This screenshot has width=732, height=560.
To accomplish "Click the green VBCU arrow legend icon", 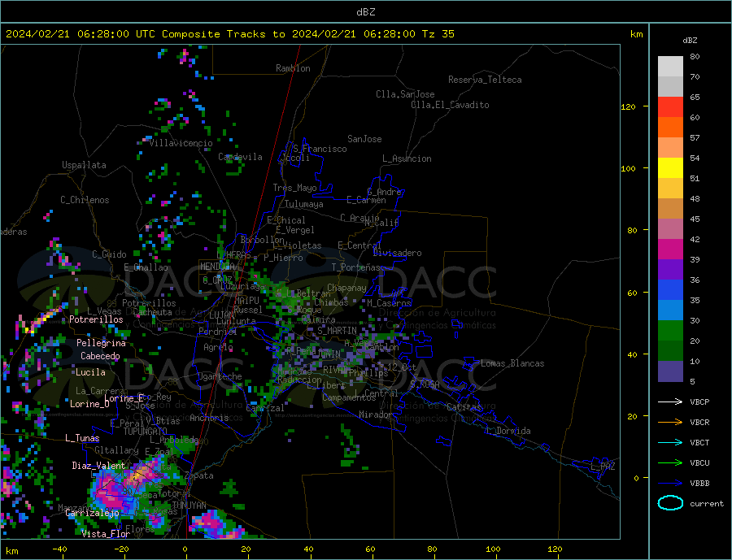I will pos(670,463).
